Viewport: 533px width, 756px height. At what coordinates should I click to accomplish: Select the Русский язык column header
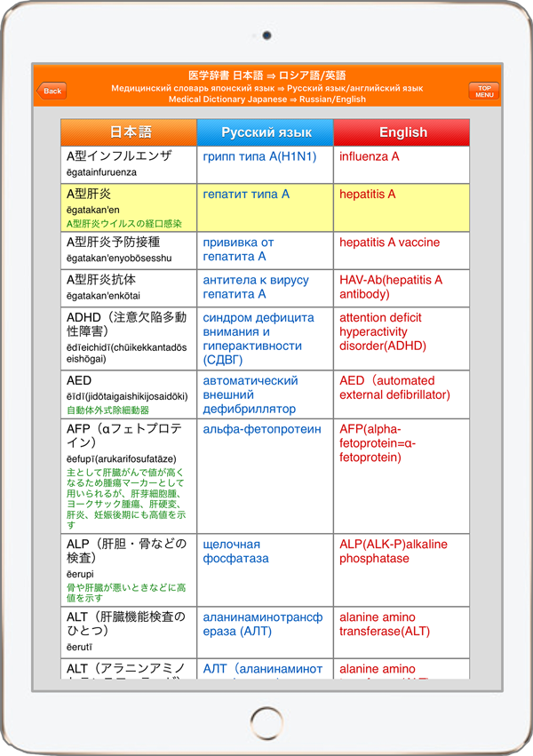pos(265,132)
